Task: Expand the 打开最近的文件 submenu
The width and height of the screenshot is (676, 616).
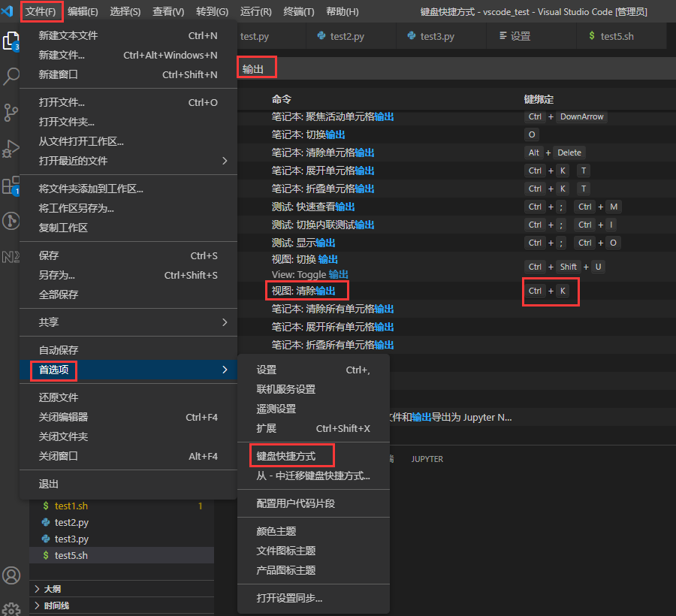Action: click(x=128, y=161)
